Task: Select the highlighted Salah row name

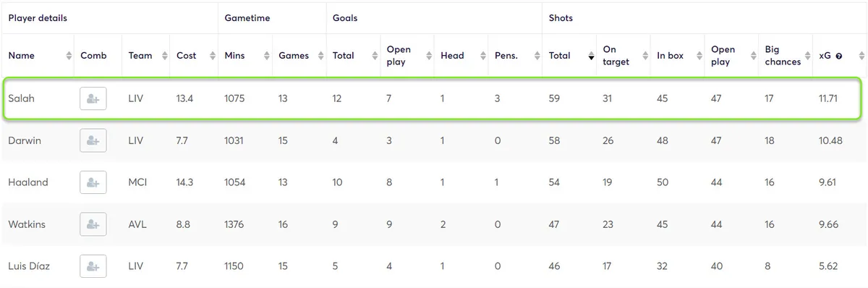Action: [21, 98]
